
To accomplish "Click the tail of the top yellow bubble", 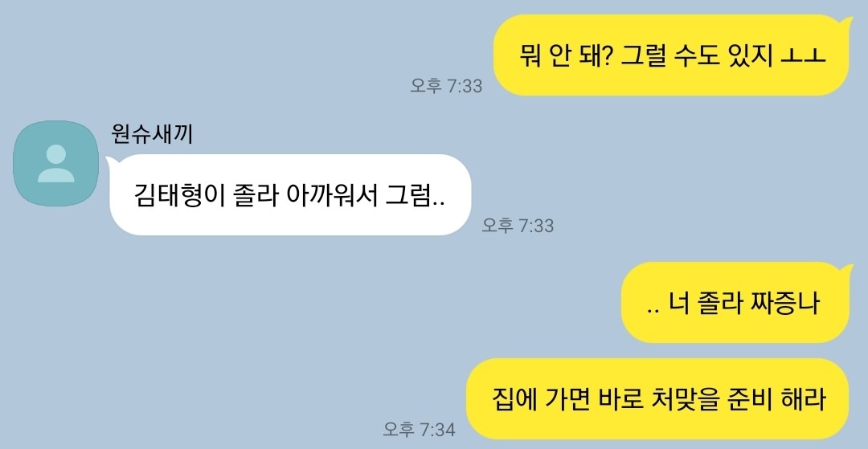I will pos(847,23).
